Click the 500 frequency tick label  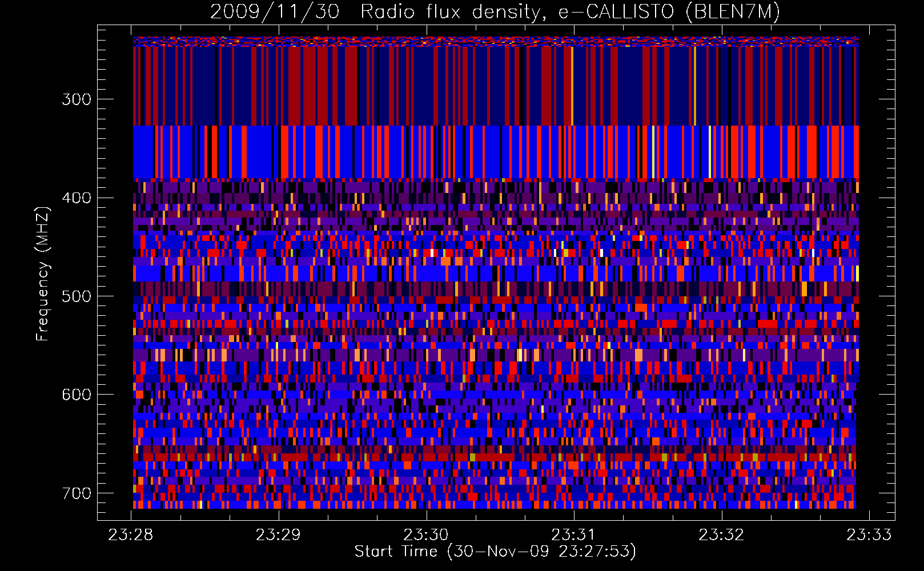point(77,296)
